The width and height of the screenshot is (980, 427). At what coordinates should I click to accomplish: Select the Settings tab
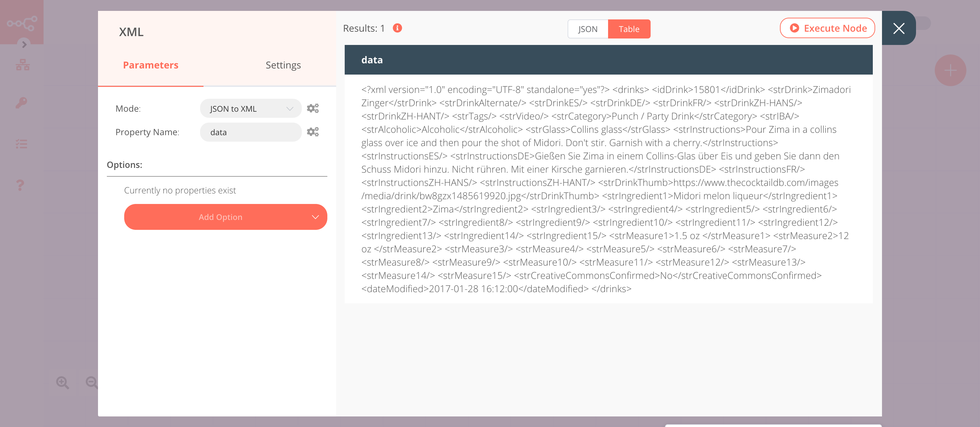coord(282,65)
